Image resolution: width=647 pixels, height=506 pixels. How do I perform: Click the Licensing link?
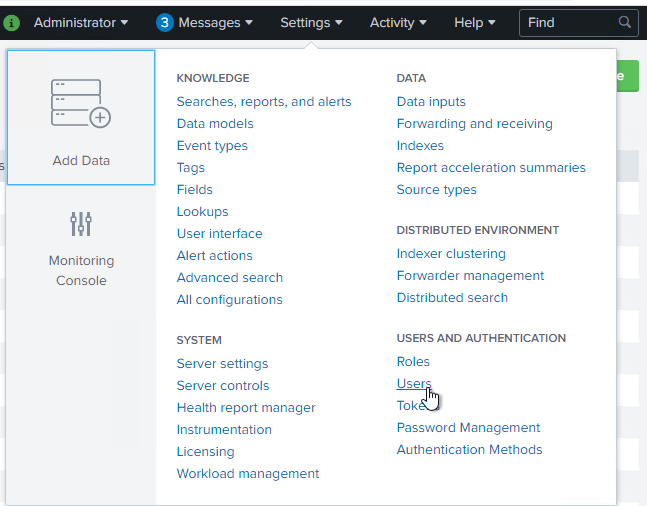(205, 451)
